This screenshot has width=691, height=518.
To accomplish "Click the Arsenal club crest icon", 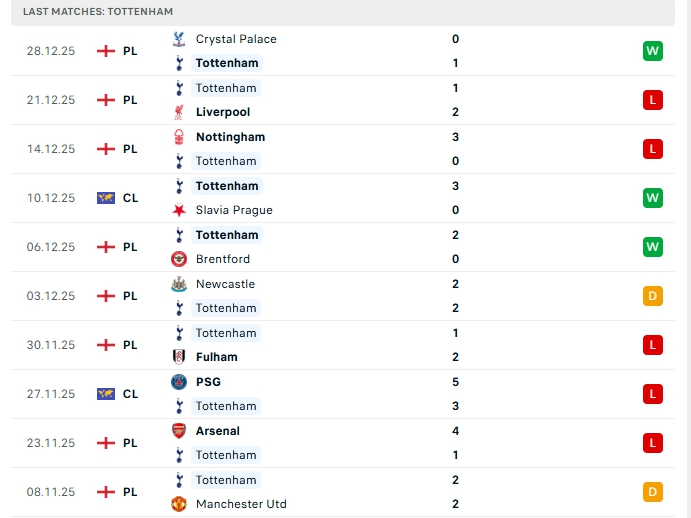I will (179, 431).
